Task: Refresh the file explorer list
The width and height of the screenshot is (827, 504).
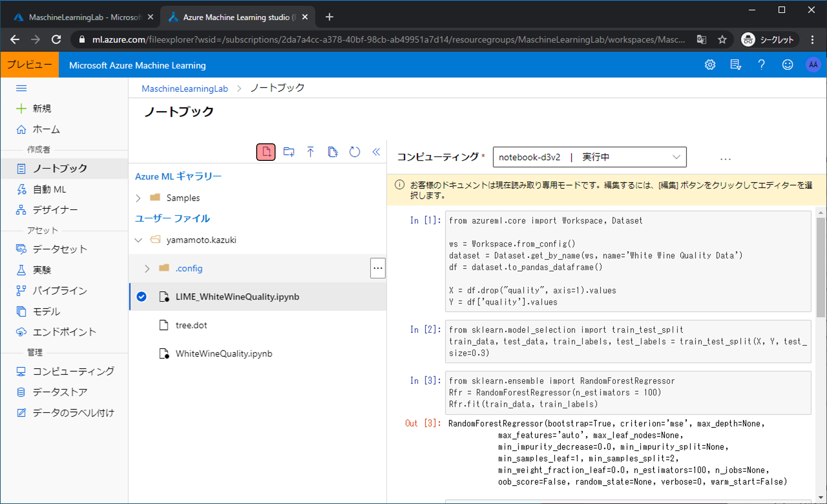Action: pos(354,152)
